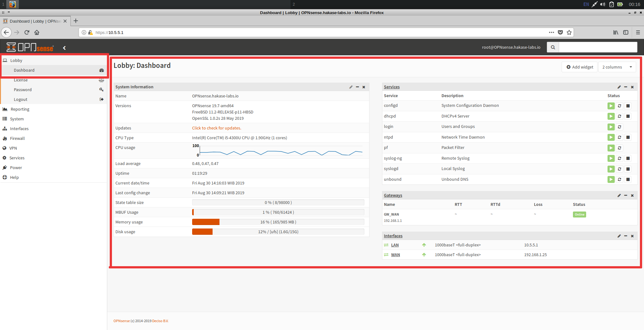Stop syslog-ng service
Image resolution: width=644 pixels, height=330 pixels.
[x=628, y=158]
